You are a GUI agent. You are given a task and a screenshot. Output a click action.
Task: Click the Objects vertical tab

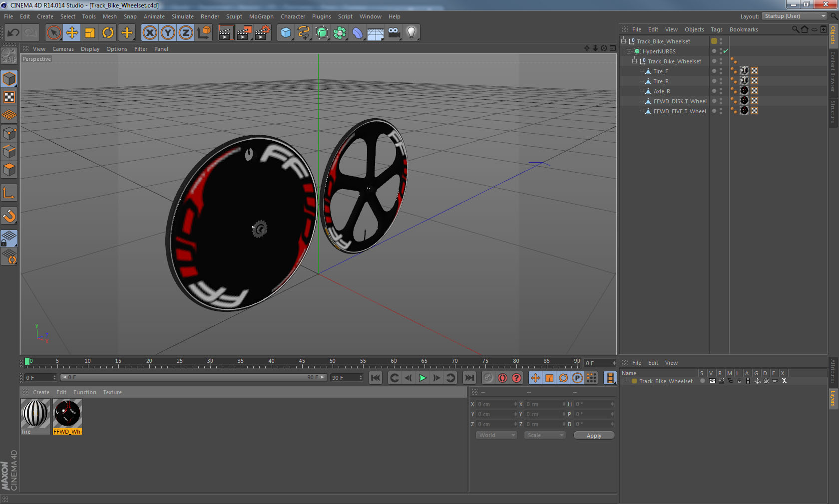tap(833, 35)
